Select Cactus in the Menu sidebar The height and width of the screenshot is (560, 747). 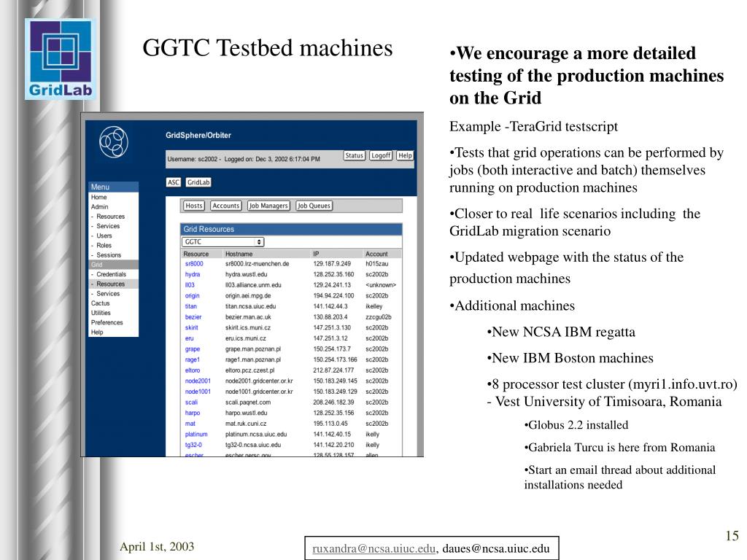(101, 303)
